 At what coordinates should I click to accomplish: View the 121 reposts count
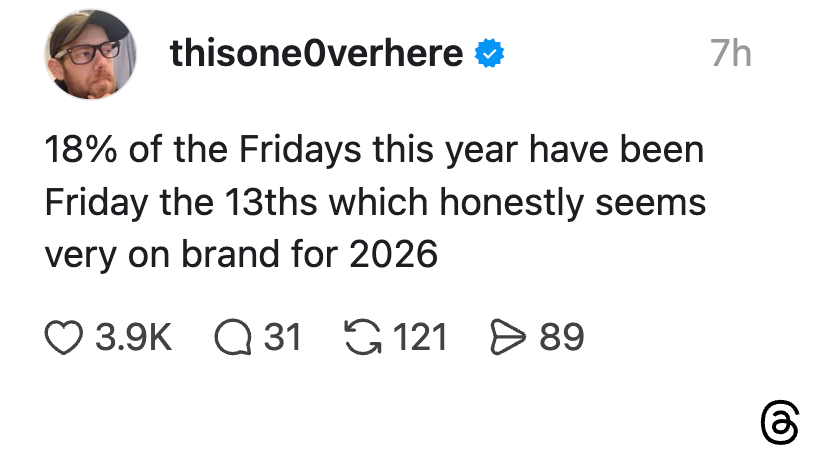click(418, 337)
